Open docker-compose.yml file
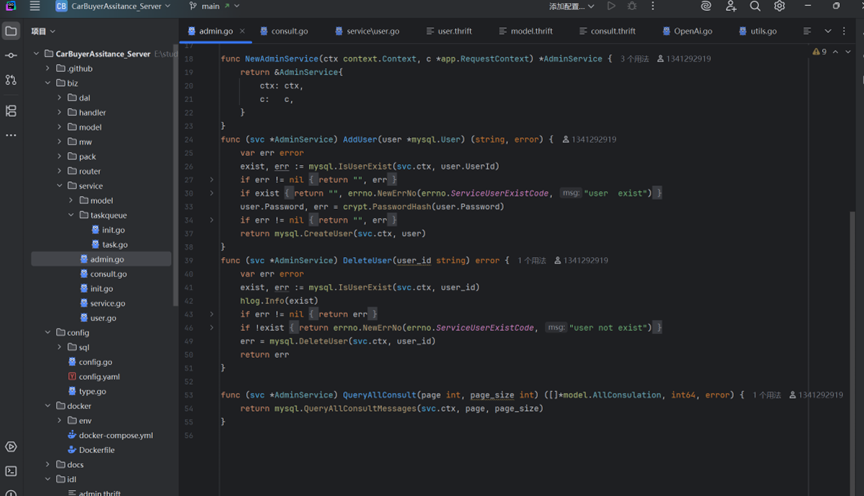This screenshot has width=864, height=496. pos(110,435)
